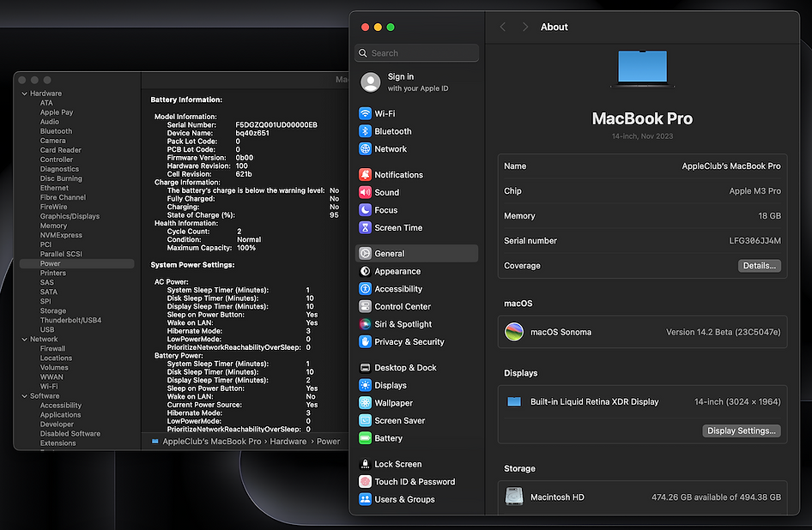Screen dimensions: 812x530
Task: Open Bluetooth icon in System Settings sidebar
Action: 365,131
